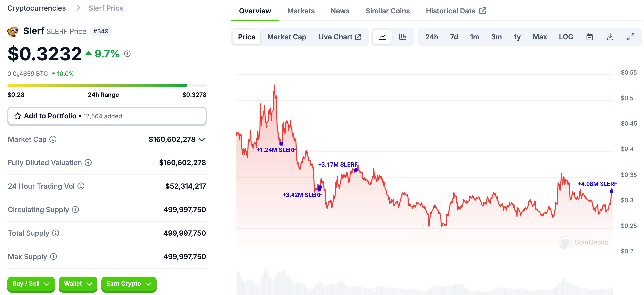Screen dimensions: 644x295
Task: Click the $0.3232 price value
Action: pyautogui.click(x=45, y=54)
